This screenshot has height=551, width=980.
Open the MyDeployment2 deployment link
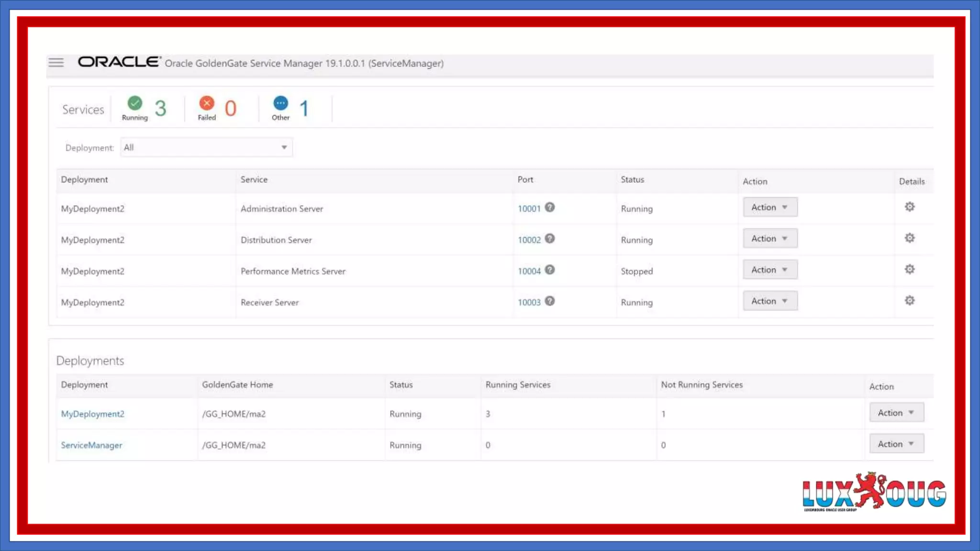click(92, 414)
